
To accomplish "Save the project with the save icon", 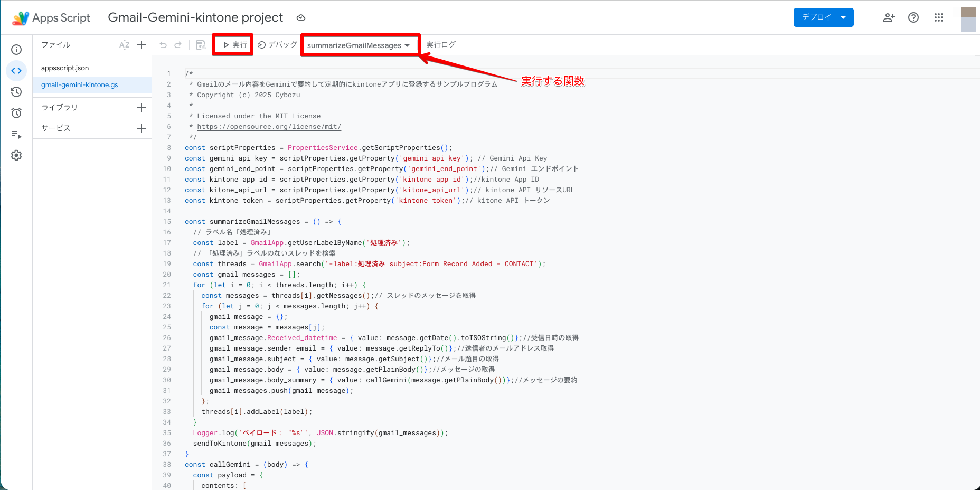I will point(201,44).
